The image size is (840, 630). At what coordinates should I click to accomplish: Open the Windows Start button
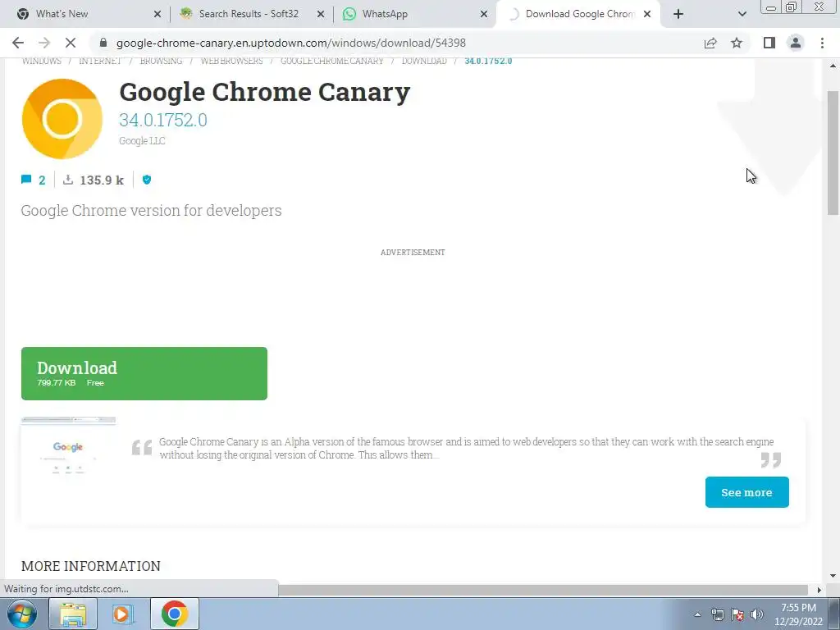[x=22, y=614]
